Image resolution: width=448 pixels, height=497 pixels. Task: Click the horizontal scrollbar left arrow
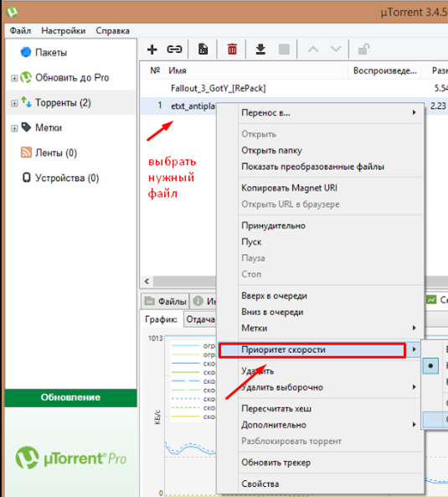click(x=147, y=281)
